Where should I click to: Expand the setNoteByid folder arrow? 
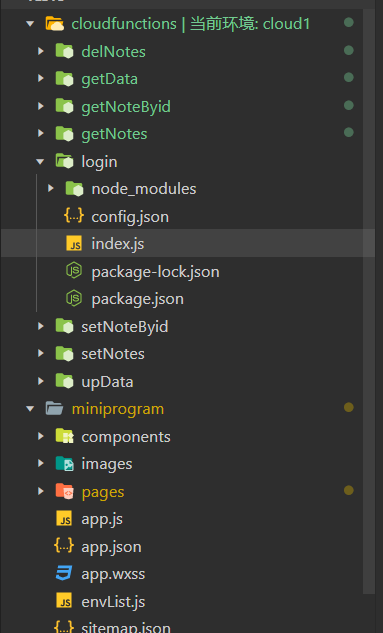(40, 326)
